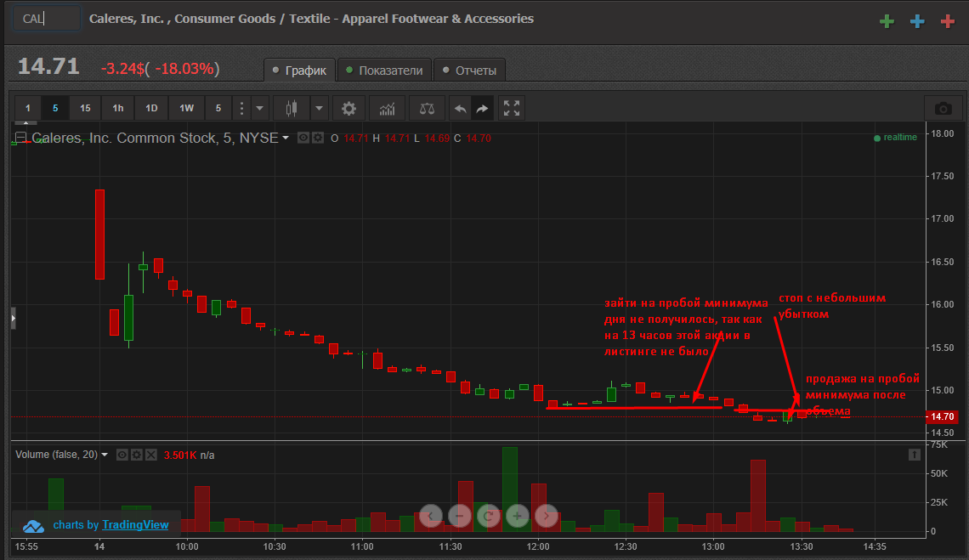Open settings for Caleres series legend
The height and width of the screenshot is (560, 969).
pyautogui.click(x=318, y=138)
